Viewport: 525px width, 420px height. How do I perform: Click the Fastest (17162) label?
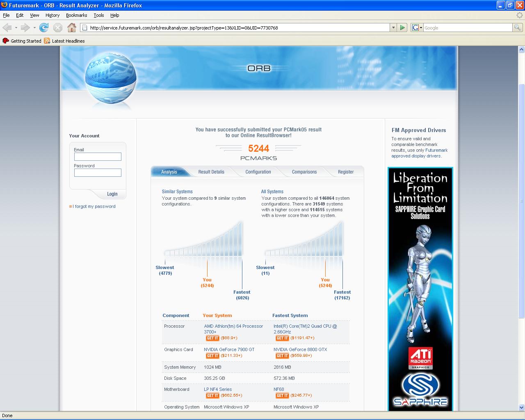[342, 295]
